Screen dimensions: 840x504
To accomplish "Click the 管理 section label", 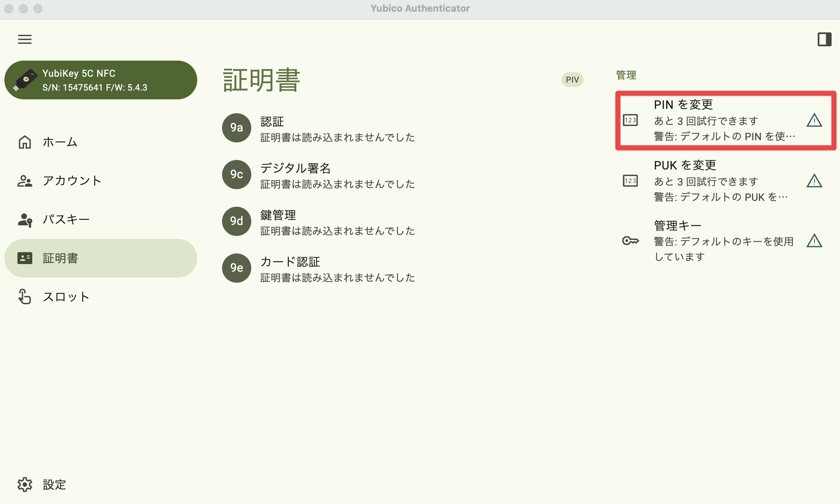I will [626, 75].
